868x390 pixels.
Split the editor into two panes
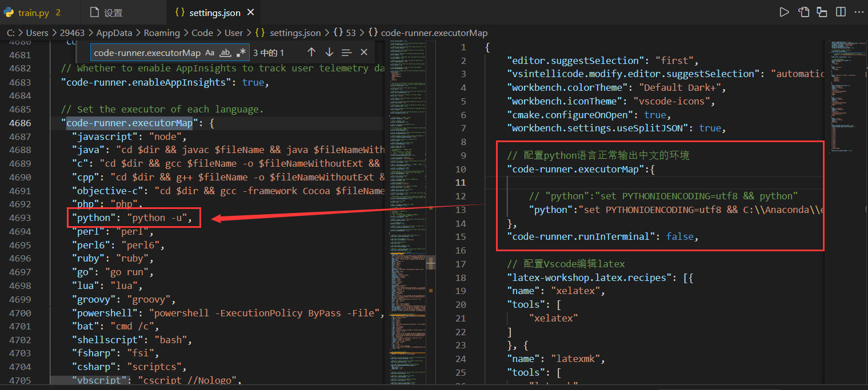pyautogui.click(x=841, y=11)
